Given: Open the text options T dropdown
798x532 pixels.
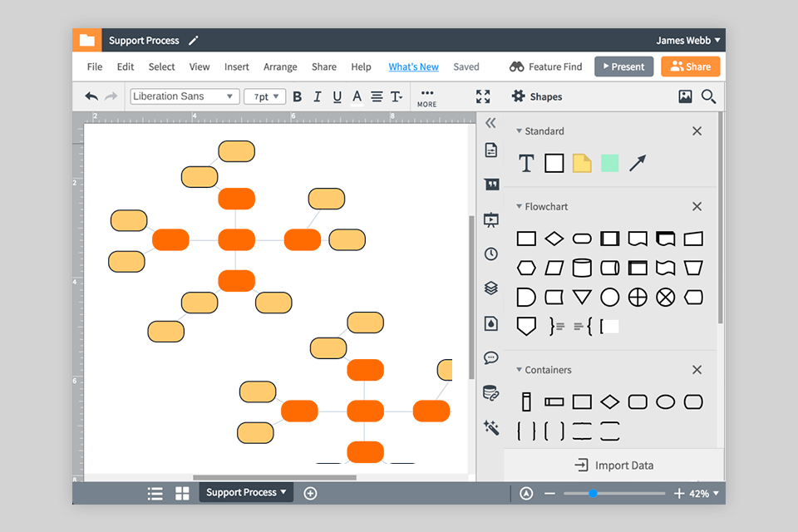Looking at the screenshot, I should [397, 96].
